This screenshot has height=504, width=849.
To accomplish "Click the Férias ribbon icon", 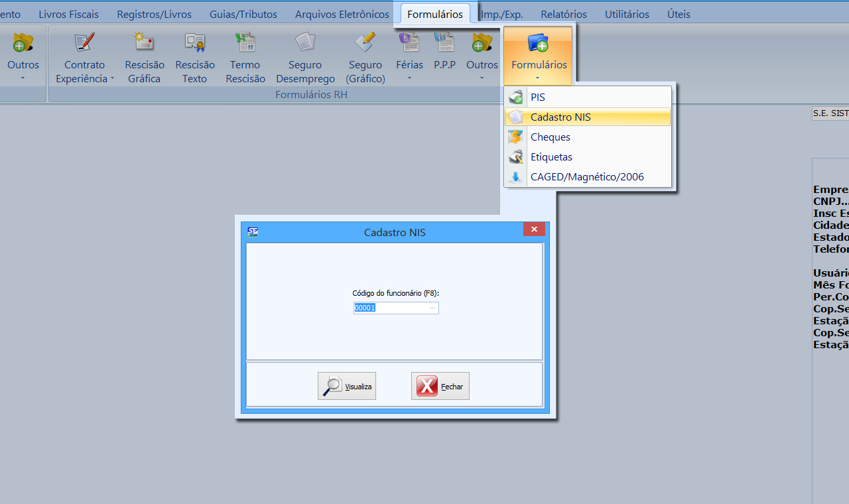I will [409, 44].
